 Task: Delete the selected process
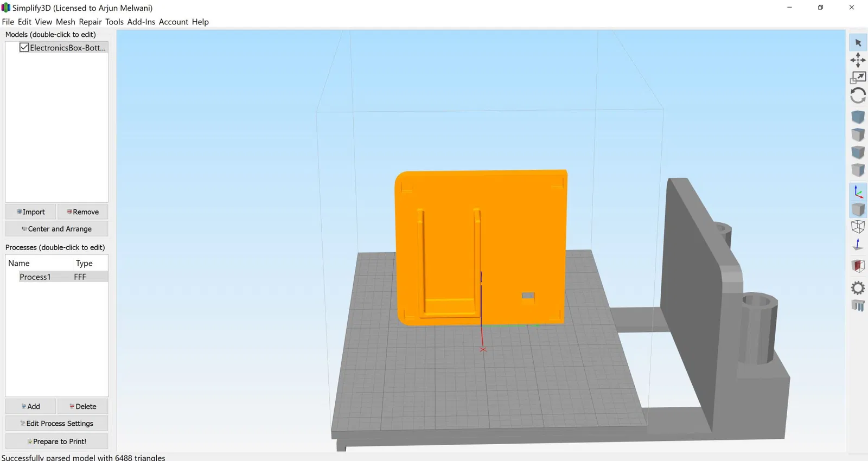(x=82, y=406)
